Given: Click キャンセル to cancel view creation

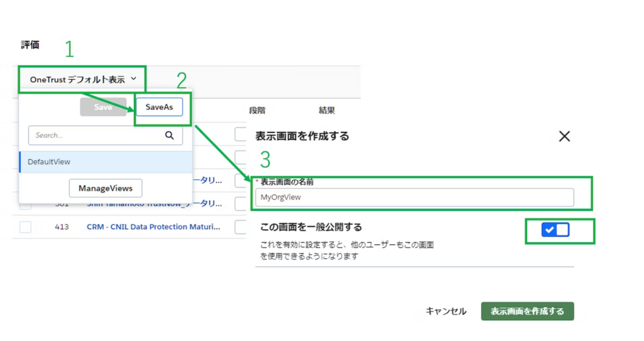Looking at the screenshot, I should point(446,311).
